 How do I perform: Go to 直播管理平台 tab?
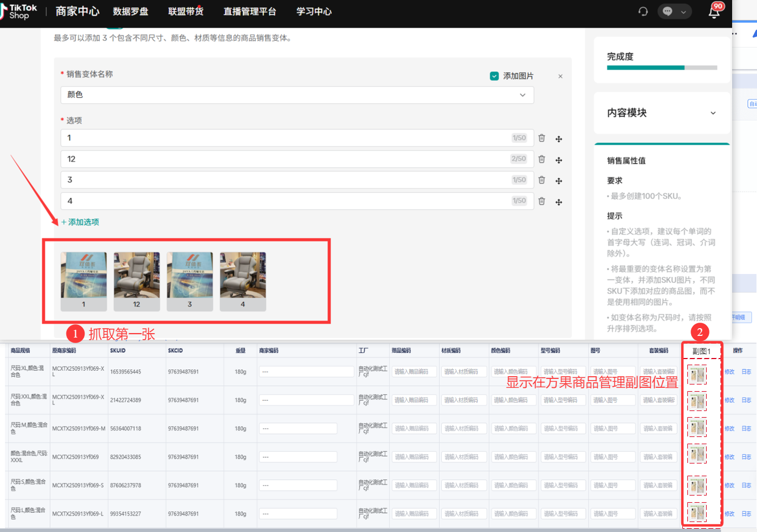(x=249, y=12)
